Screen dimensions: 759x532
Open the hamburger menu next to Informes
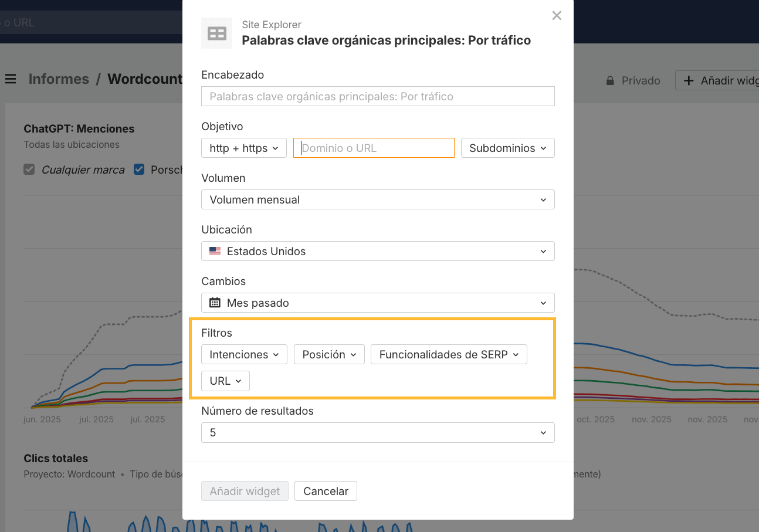click(11, 79)
